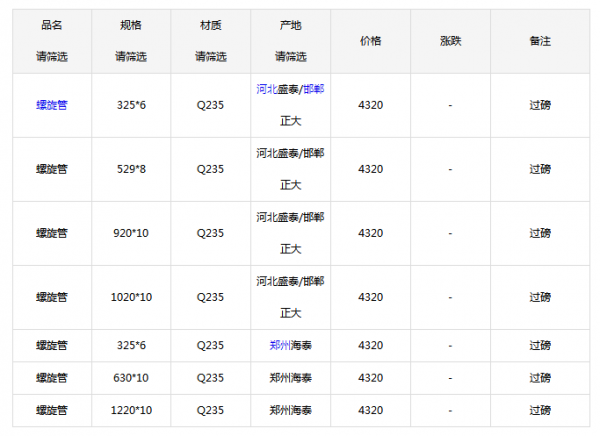The height and width of the screenshot is (436, 600).
Task: Click the 产地 header label
Action: [290, 25]
